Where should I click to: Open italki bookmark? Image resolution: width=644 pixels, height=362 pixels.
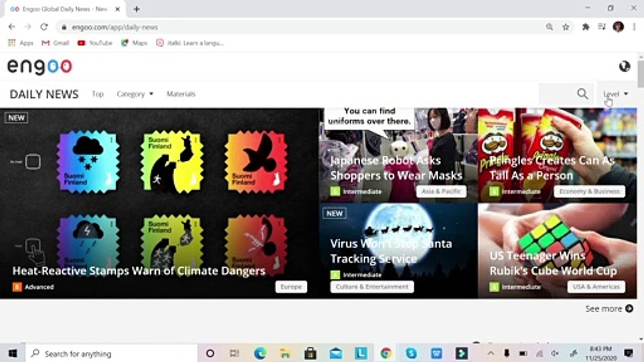(190, 43)
